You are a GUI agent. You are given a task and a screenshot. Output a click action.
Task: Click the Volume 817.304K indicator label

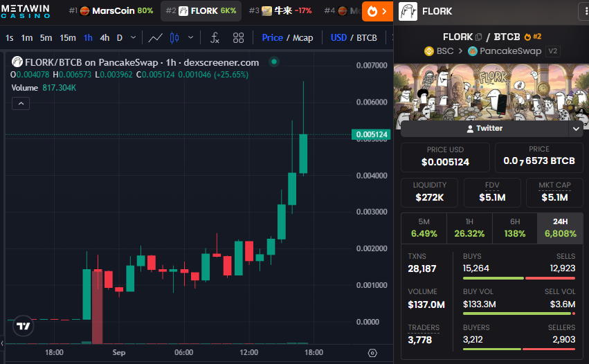coord(44,88)
